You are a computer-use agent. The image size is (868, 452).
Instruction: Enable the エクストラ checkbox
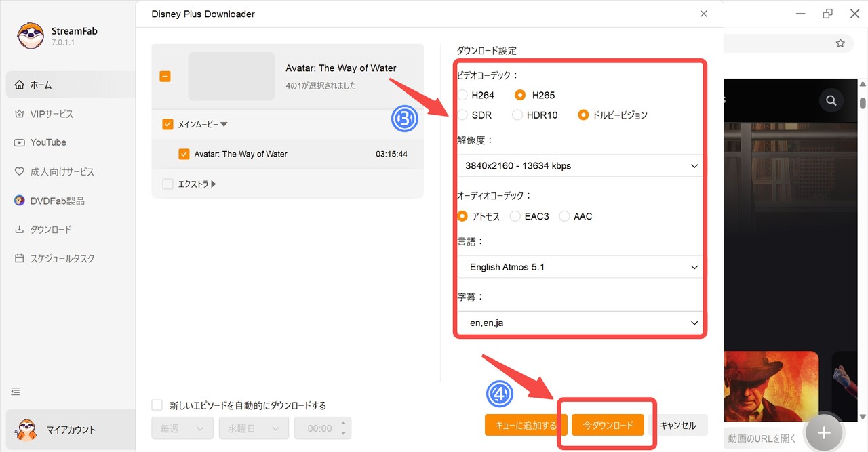[x=167, y=184]
